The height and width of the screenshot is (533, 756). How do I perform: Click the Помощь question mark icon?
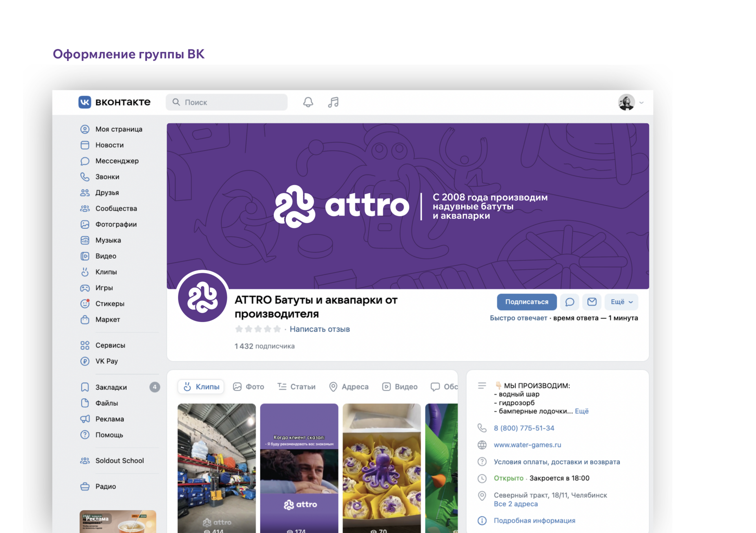[x=85, y=435]
